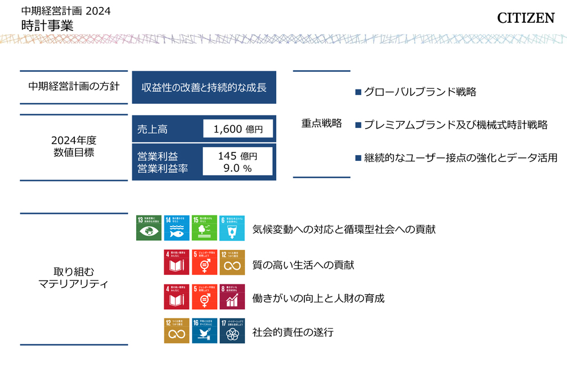The width and height of the screenshot is (567, 392).
Task: Select the 営業利益 label
Action: pos(158,156)
